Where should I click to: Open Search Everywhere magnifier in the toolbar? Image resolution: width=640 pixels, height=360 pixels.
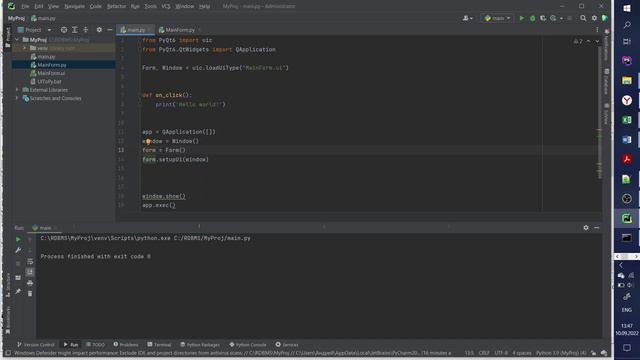coord(583,18)
